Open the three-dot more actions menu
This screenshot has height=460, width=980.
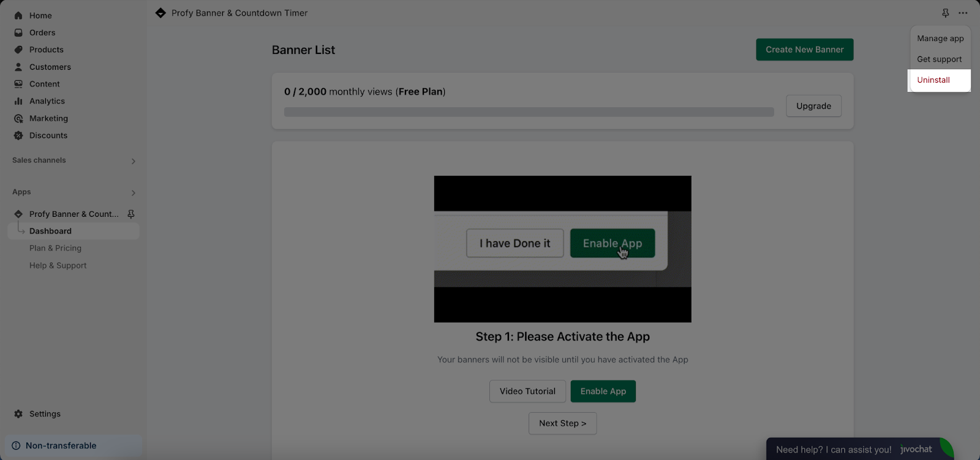click(x=963, y=13)
